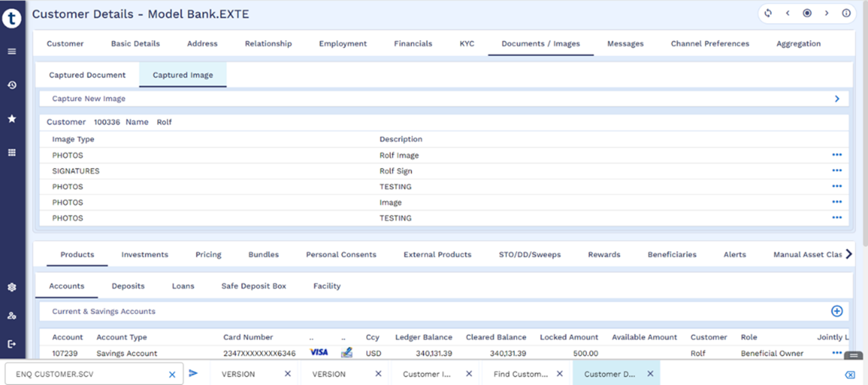Image resolution: width=868 pixels, height=385 pixels.
Task: Open the apps grid icon in sidebar
Action: [12, 153]
